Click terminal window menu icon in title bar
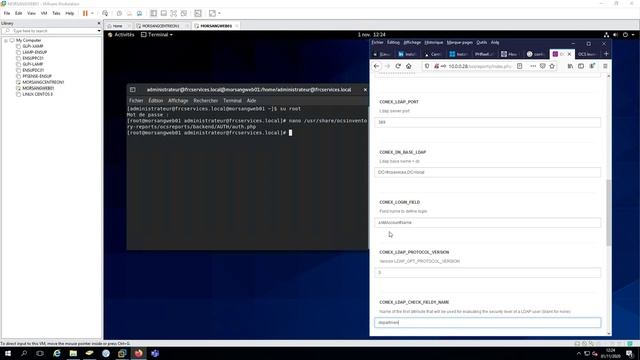This screenshot has width=640, height=360. click(x=133, y=90)
